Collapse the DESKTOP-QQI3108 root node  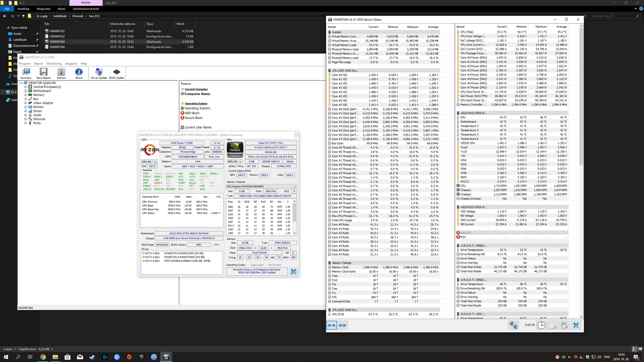tap(21, 83)
